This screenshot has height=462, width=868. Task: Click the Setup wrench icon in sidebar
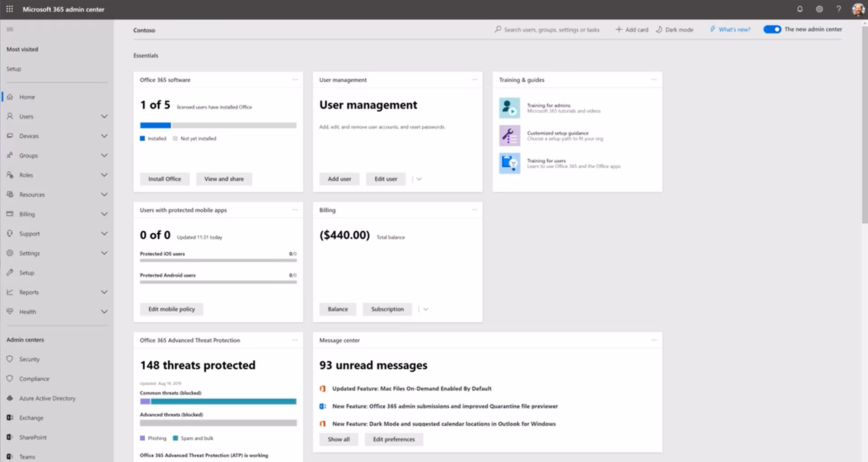pyautogui.click(x=10, y=273)
